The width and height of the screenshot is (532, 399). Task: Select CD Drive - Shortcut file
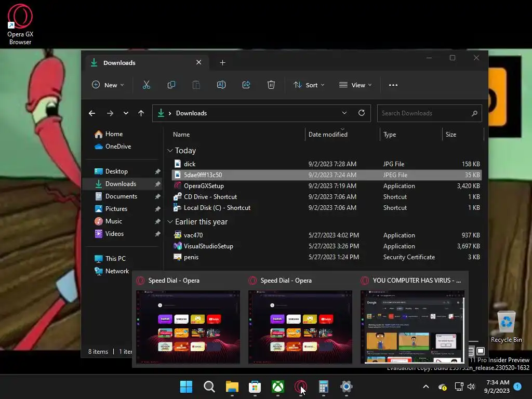pos(326,197)
